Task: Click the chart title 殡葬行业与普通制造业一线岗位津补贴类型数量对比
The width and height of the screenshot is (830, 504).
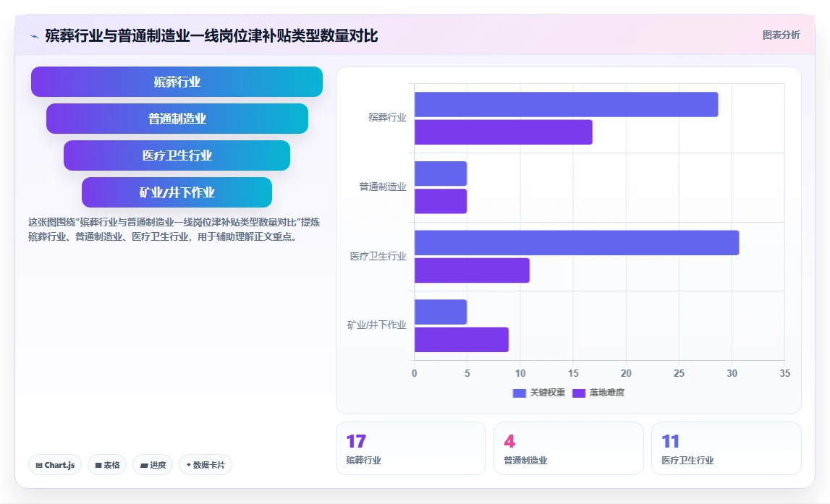Action: click(x=211, y=36)
